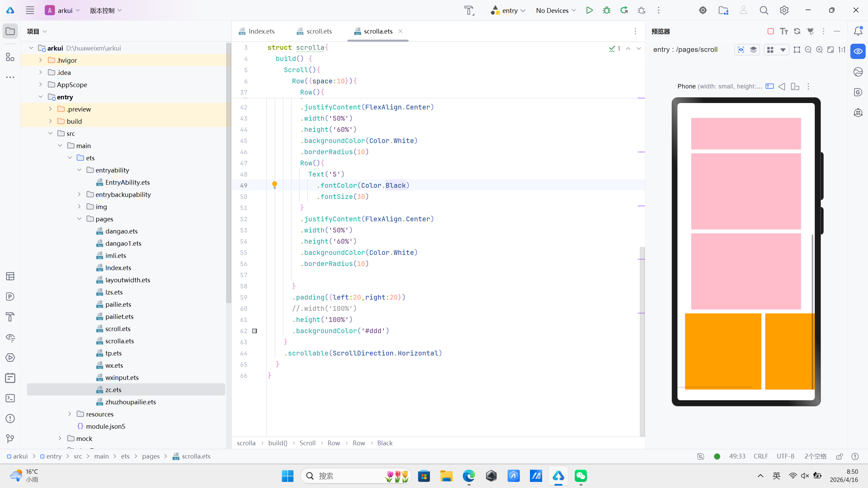Click the green Run entry button
The image size is (868, 488).
coord(589,10)
